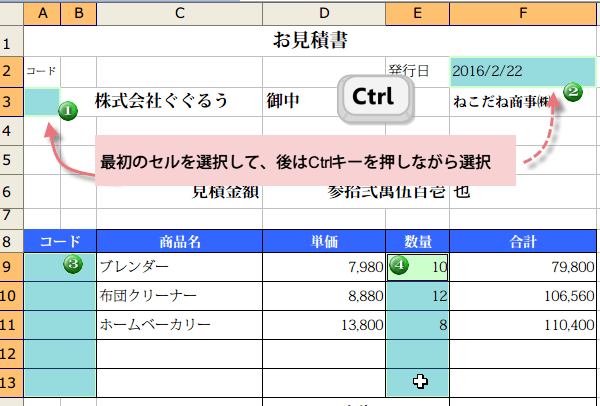This screenshot has height=406, width=600.
Task: Select column E header
Action: [417, 13]
